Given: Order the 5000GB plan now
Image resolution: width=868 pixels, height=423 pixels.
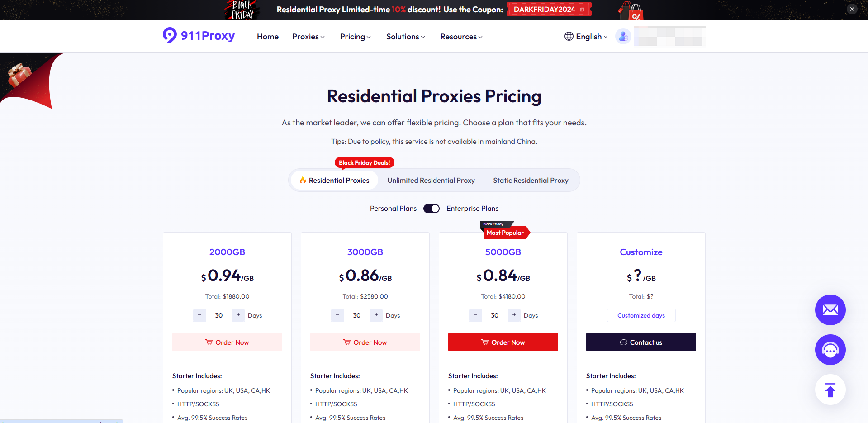Looking at the screenshot, I should coord(503,342).
